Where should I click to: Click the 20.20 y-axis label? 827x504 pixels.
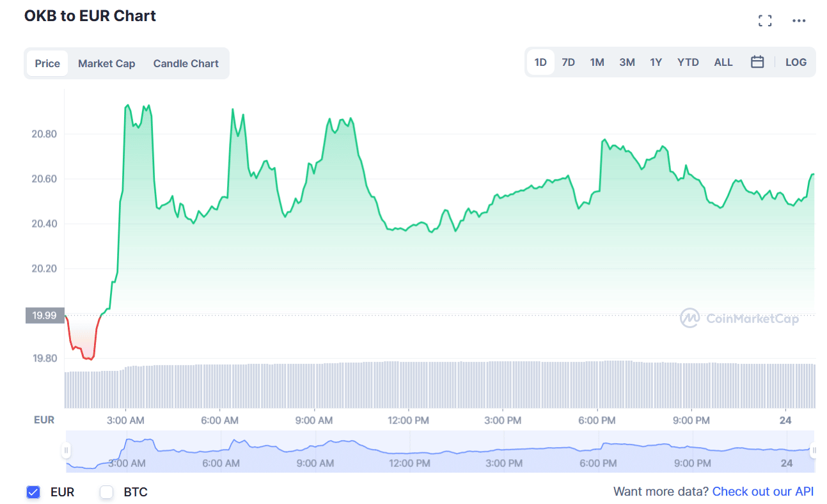point(44,269)
